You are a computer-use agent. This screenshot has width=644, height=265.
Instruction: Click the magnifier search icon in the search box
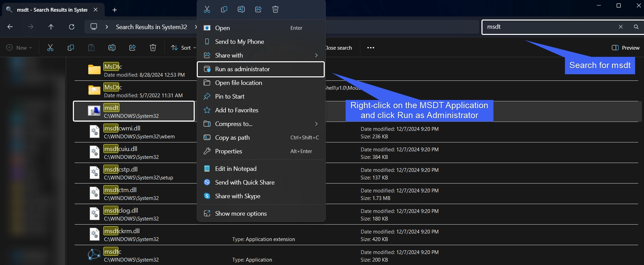[636, 27]
